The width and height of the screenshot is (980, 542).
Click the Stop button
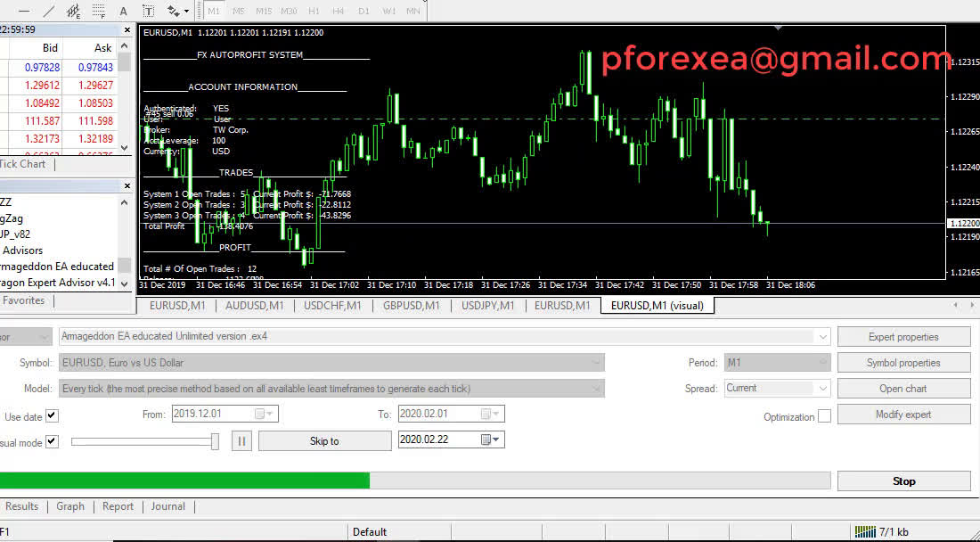pos(903,481)
